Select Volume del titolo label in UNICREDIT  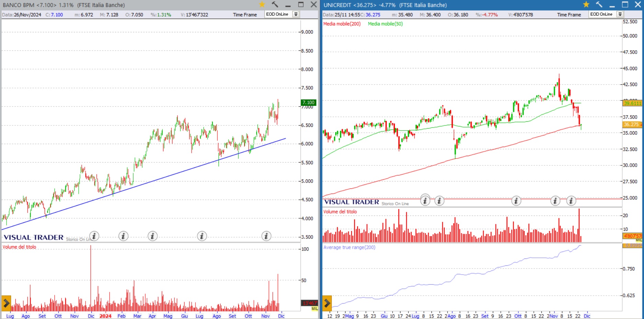tap(340, 212)
